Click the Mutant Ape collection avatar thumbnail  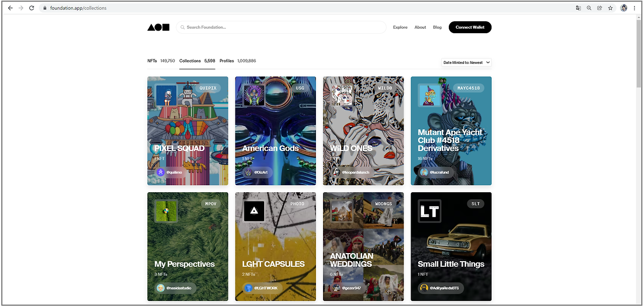tap(430, 95)
